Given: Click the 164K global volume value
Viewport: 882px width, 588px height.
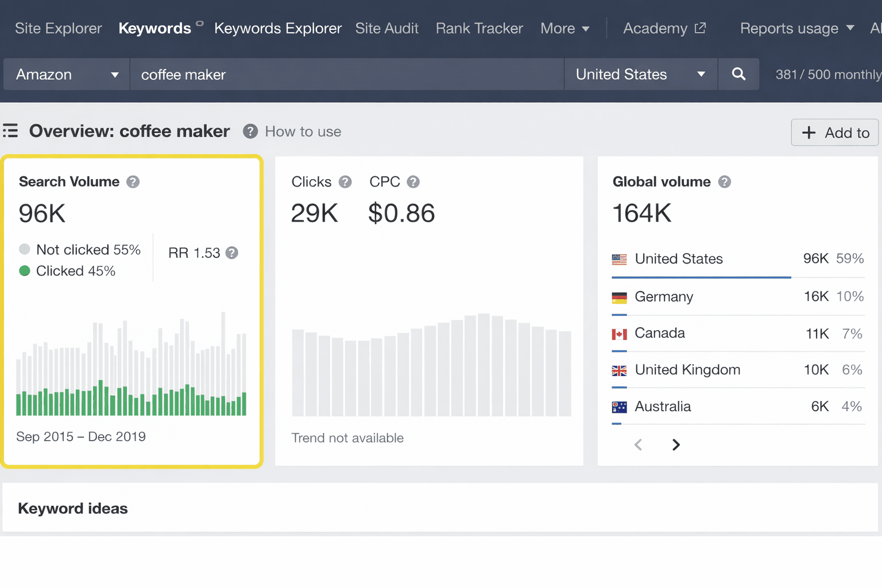Looking at the screenshot, I should point(642,214).
